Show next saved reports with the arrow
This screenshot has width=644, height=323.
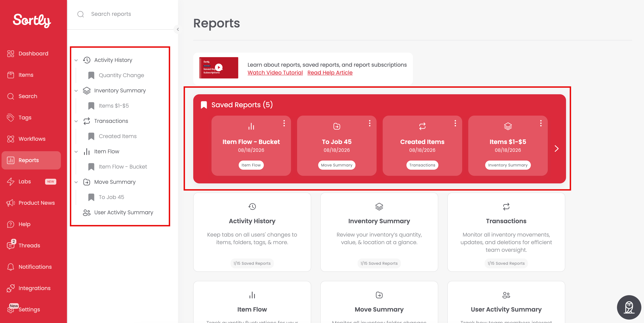[x=557, y=149]
